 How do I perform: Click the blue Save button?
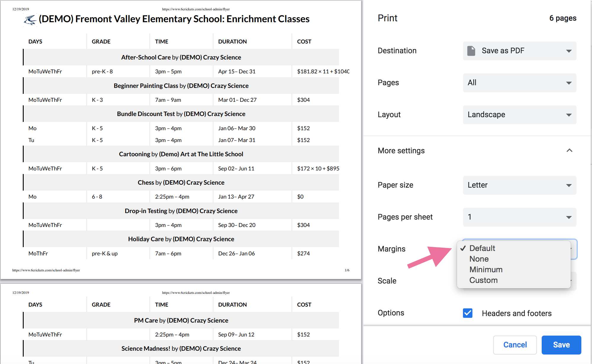(561, 345)
